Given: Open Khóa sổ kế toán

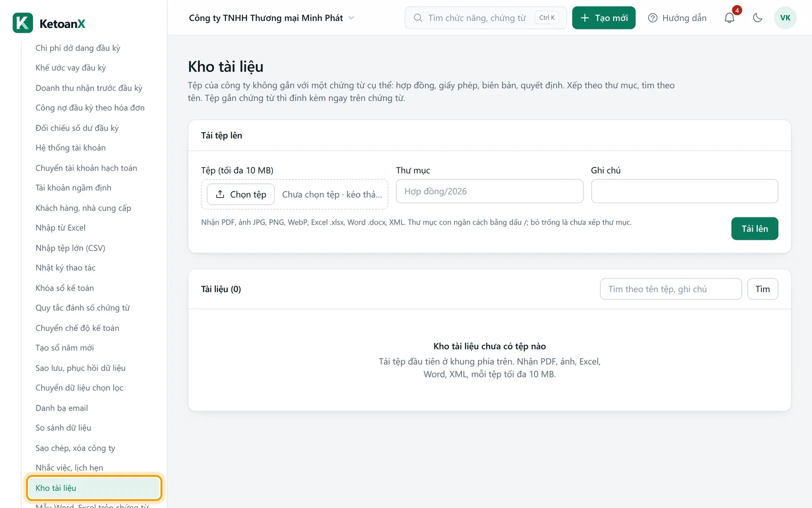Looking at the screenshot, I should pyautogui.click(x=64, y=288).
